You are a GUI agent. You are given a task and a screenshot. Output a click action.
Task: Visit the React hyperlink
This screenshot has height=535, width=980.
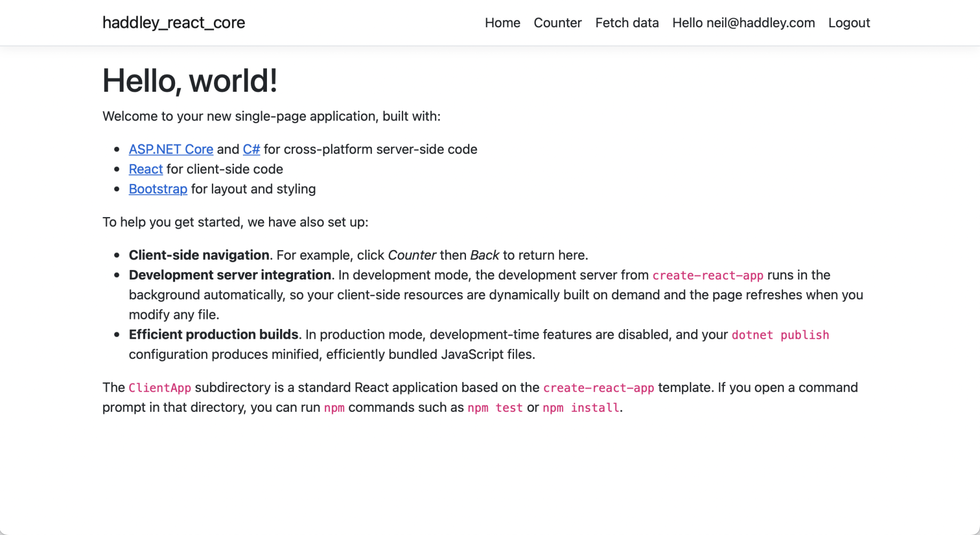pos(146,169)
